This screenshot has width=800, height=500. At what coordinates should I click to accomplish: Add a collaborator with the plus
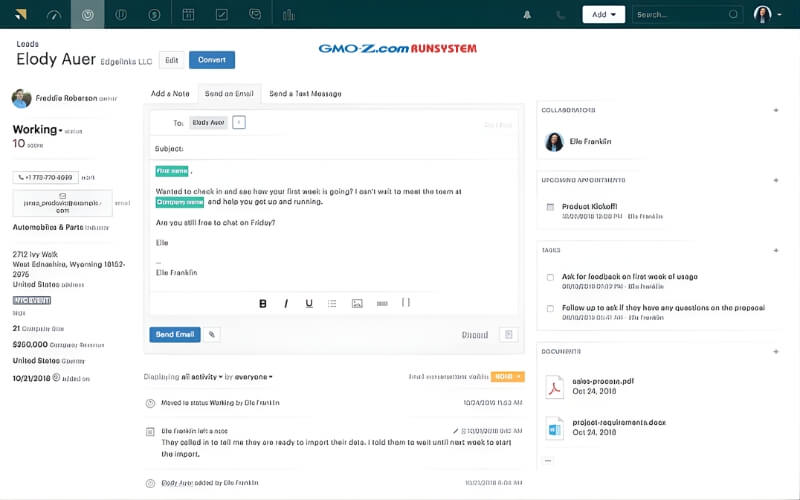point(776,110)
